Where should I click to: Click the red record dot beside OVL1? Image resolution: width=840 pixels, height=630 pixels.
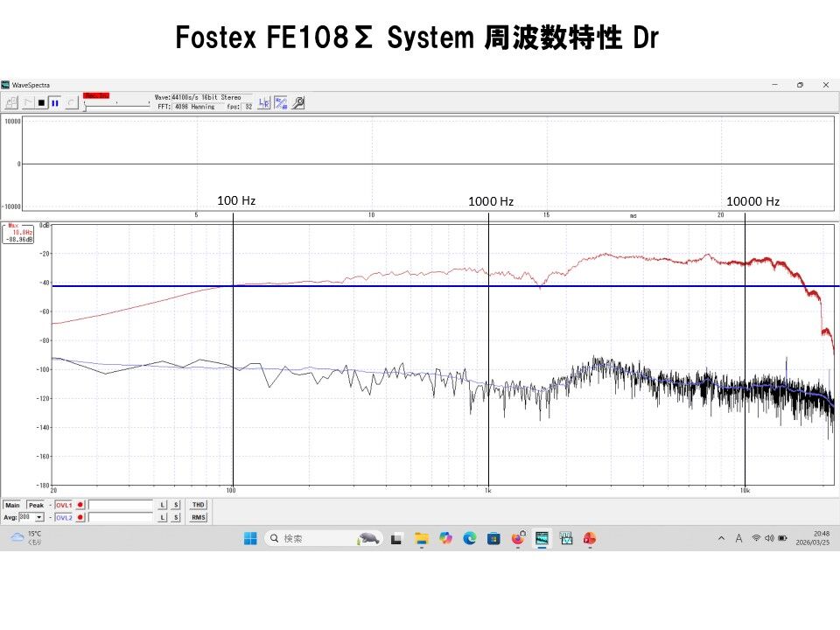tap(80, 505)
